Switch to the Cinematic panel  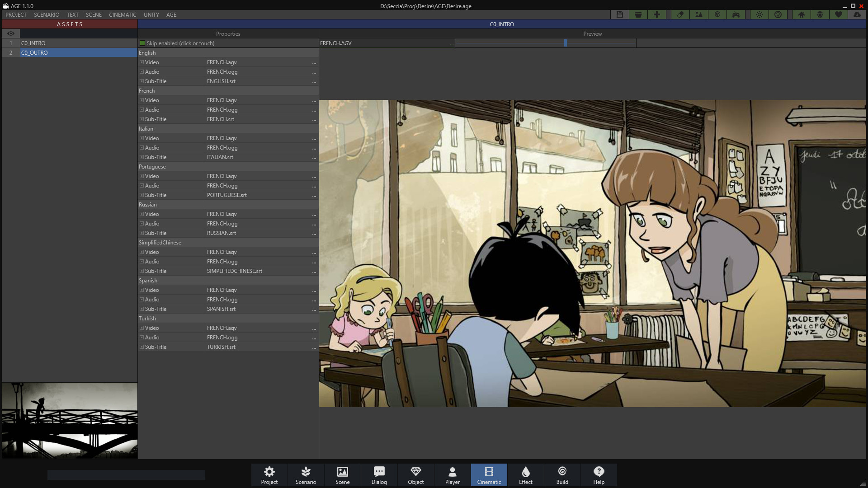489,475
